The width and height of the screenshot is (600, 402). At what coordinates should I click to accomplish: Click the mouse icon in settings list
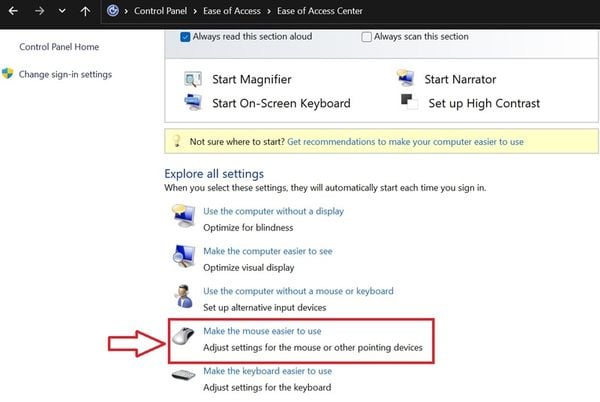point(184,338)
